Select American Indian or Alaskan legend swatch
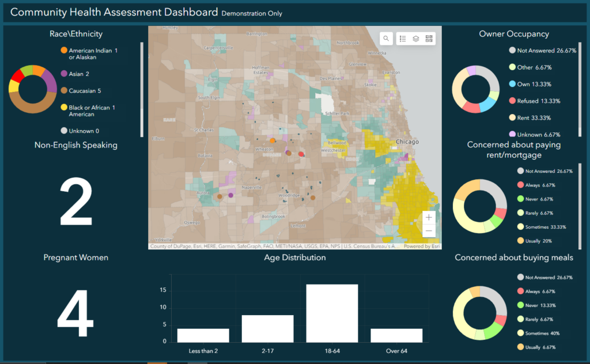This screenshot has height=364, width=590. point(64,50)
